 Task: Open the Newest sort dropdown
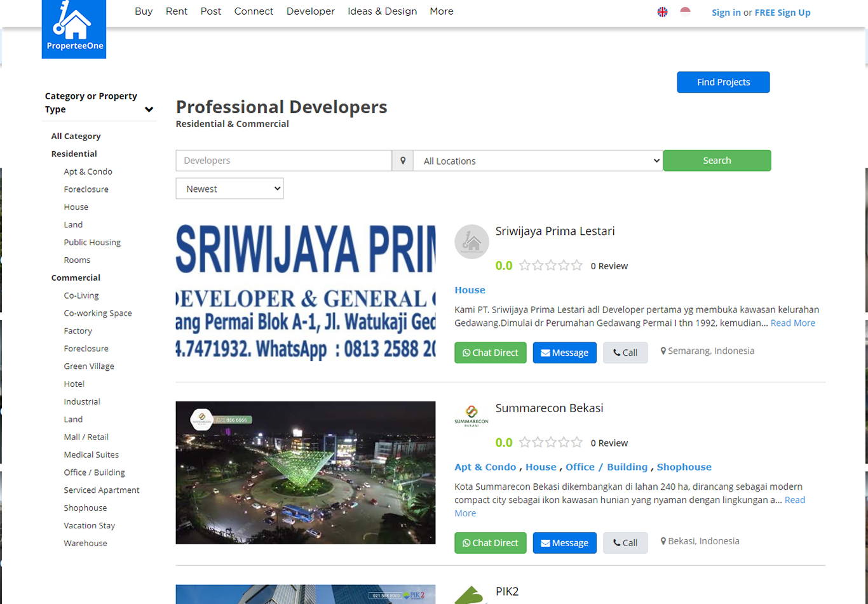pyautogui.click(x=229, y=189)
